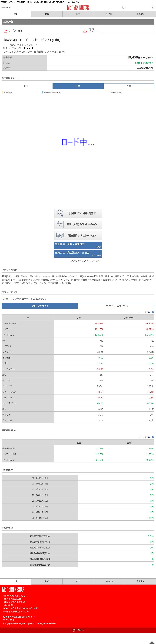This screenshot has height=644, width=156.
Task: Open the user account icon
Action: pyautogui.click(x=152, y=7)
